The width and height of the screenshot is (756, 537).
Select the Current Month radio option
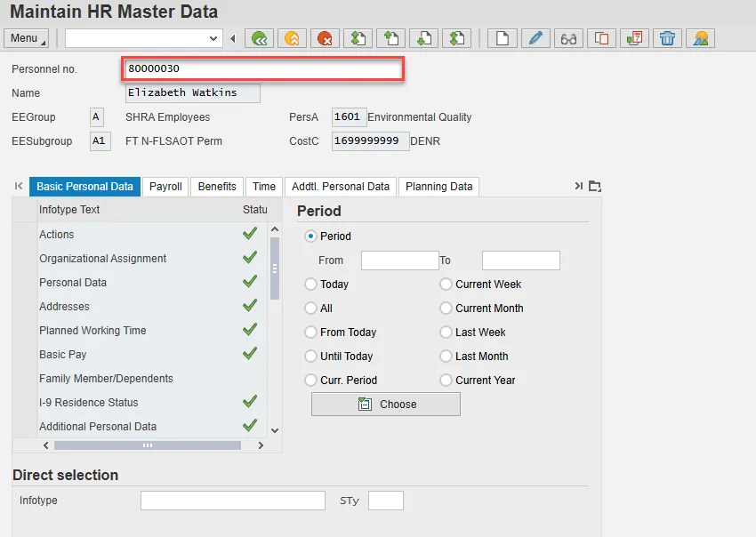[446, 309]
